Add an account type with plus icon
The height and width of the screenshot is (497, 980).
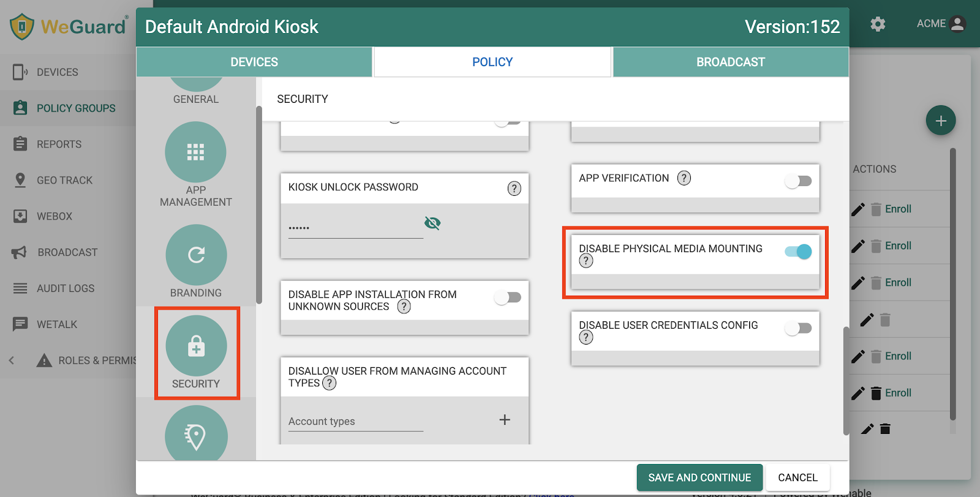[505, 420]
